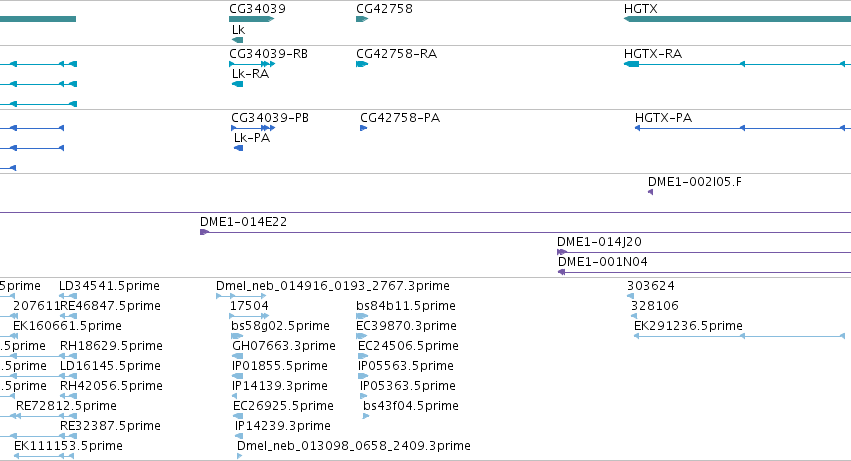Select the CG34039-PB protein feature
Viewport: 851px width, 461px height.
pyautogui.click(x=253, y=128)
